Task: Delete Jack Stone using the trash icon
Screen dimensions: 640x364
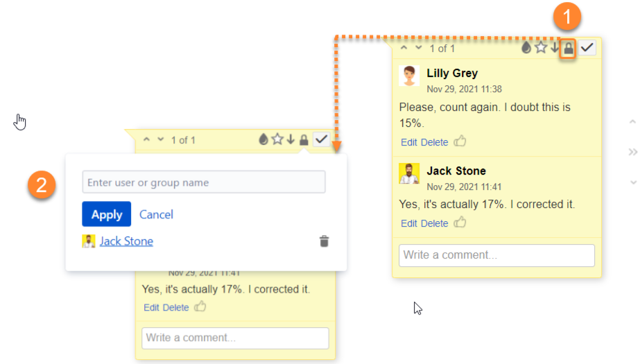Action: coord(324,241)
